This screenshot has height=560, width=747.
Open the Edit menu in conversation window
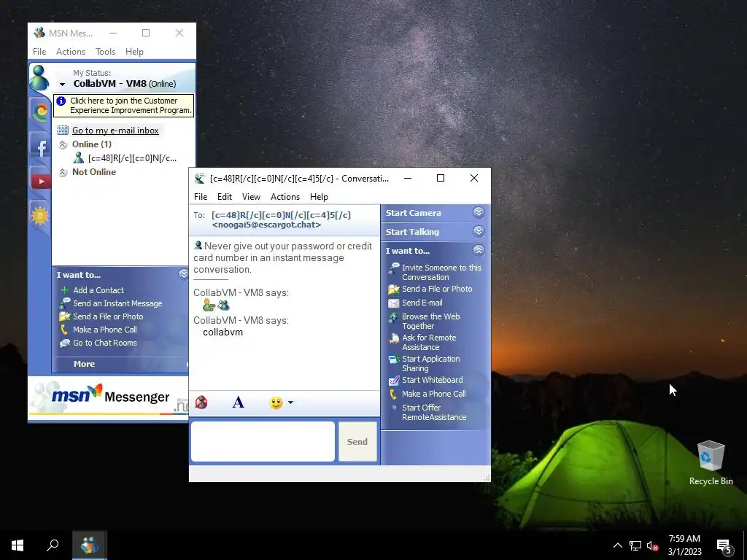click(x=225, y=197)
